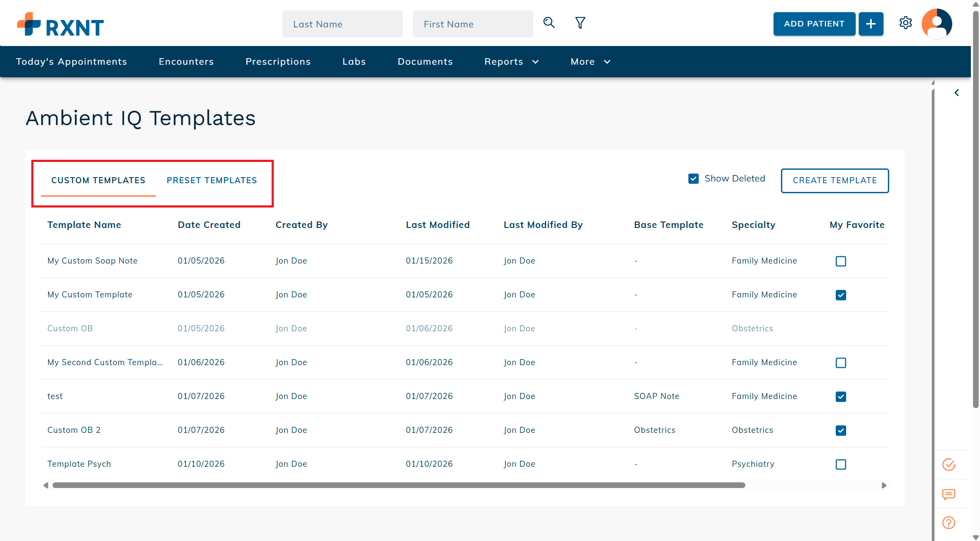Image resolution: width=980 pixels, height=541 pixels.
Task: Open settings via the gear icon
Action: 905,23
